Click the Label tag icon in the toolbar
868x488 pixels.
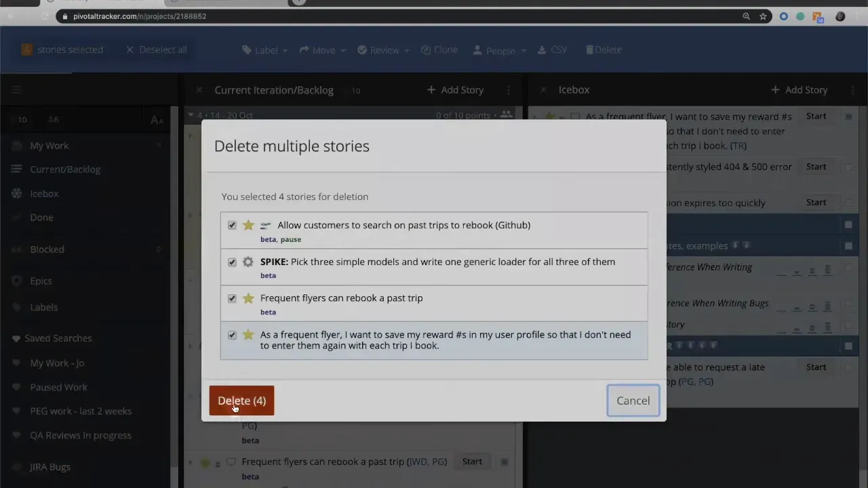(x=248, y=49)
